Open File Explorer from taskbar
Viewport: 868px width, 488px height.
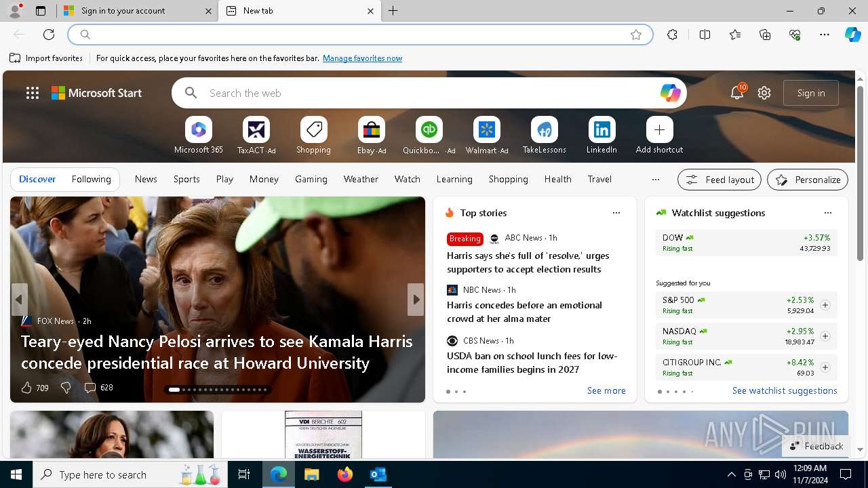click(312, 474)
